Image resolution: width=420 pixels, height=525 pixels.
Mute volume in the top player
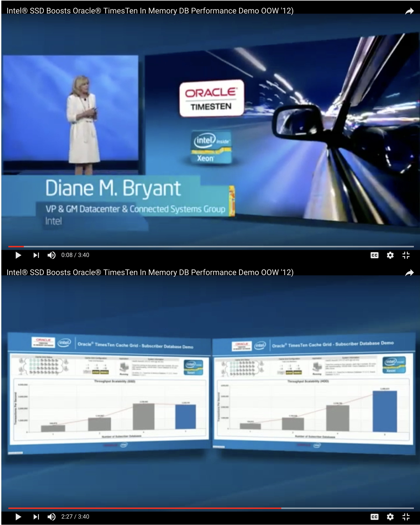tap(52, 255)
